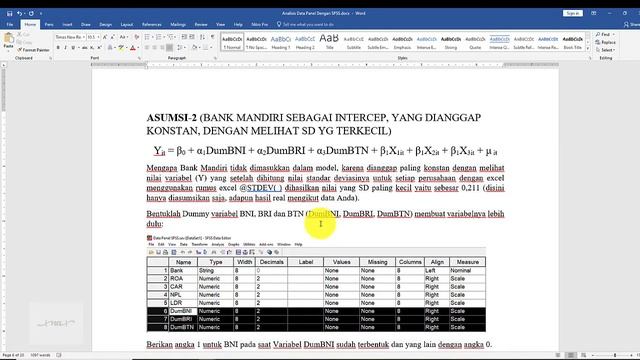
Task: Select the embedded SPSS Variable View image
Action: click(x=316, y=283)
